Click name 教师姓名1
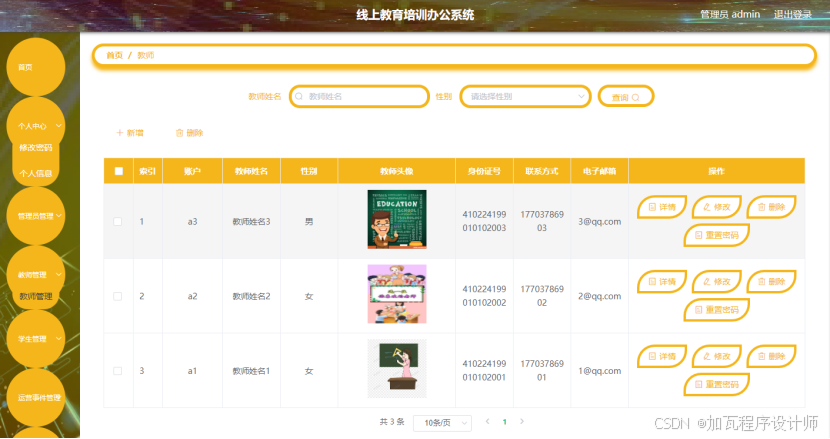Screen dimensions: 830x439 [x=251, y=371]
